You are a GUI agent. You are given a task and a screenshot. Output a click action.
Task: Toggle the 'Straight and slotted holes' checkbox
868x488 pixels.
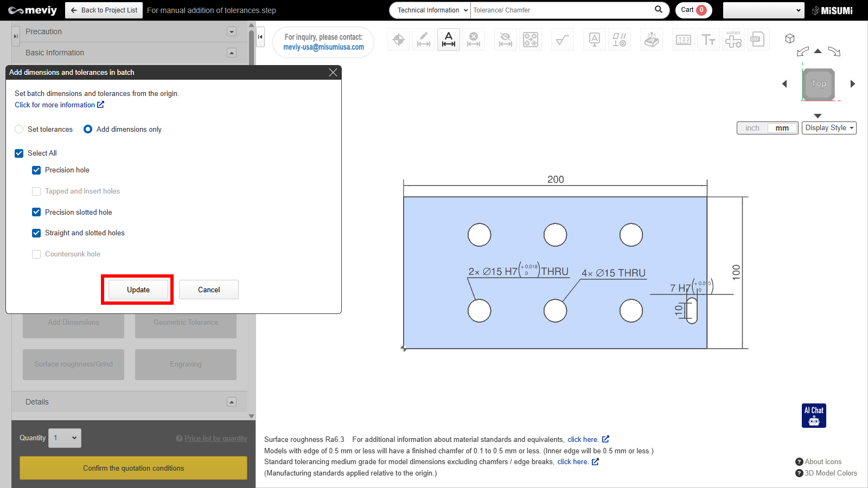pos(36,233)
